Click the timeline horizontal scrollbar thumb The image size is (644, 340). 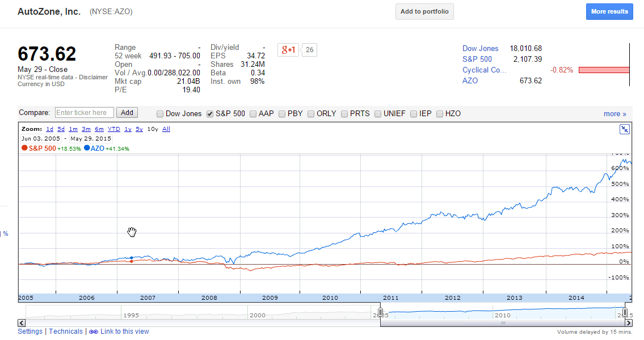coord(503,323)
